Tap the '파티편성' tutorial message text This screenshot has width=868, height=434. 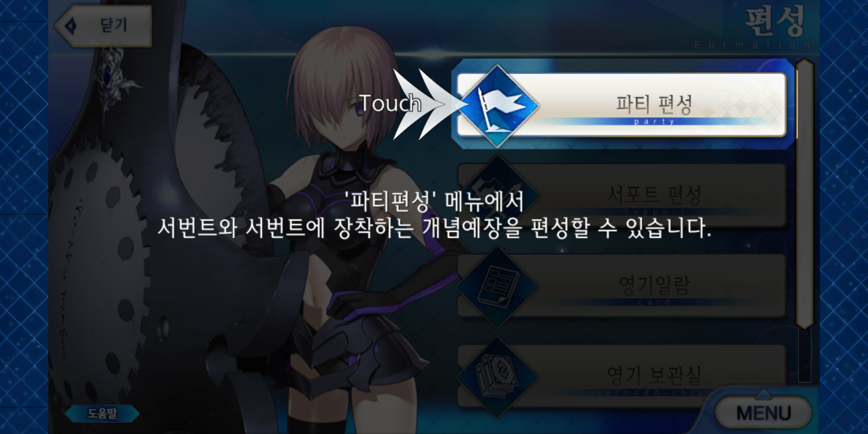[433, 215]
